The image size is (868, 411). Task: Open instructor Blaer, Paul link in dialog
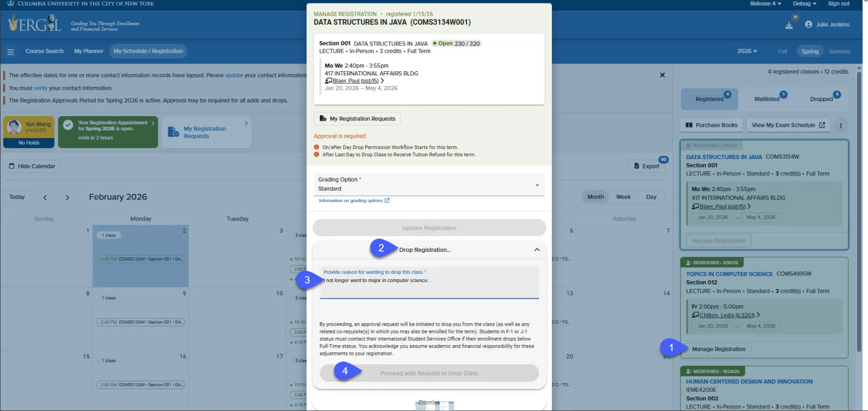(x=356, y=81)
